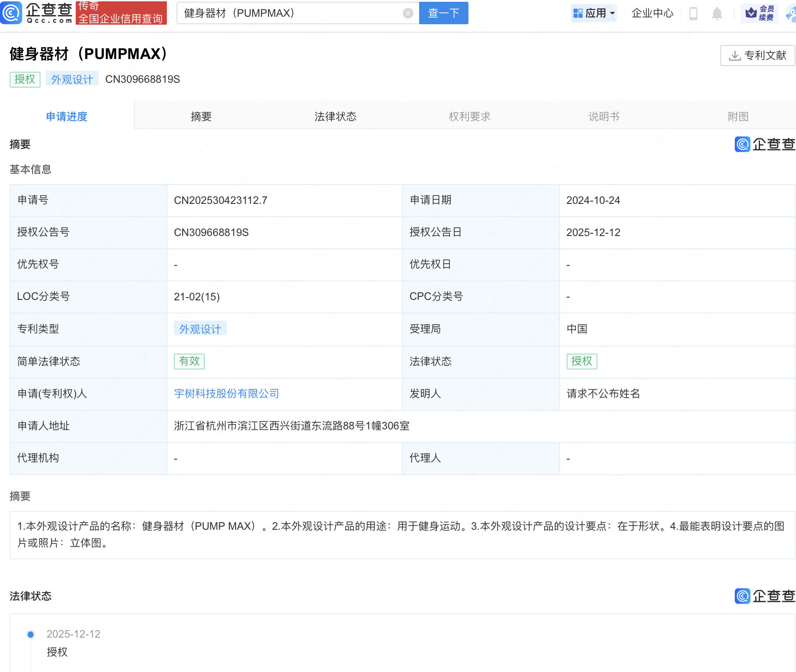The width and height of the screenshot is (796, 672).
Task: Select the 申请进度 tab
Action: [x=66, y=116]
